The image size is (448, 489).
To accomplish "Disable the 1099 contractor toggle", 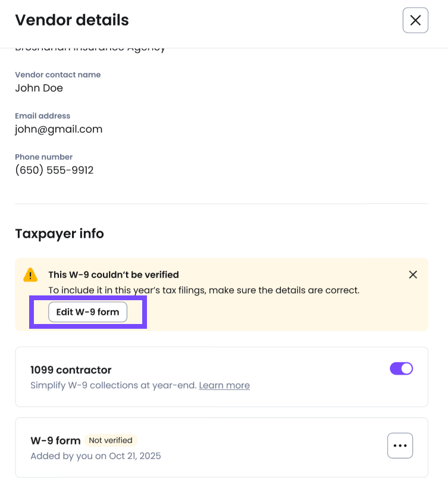I will click(x=401, y=369).
